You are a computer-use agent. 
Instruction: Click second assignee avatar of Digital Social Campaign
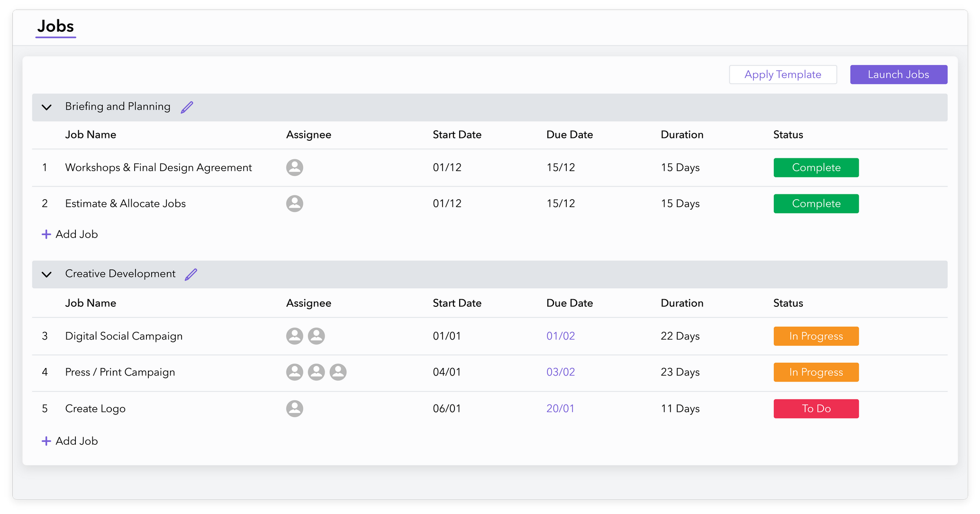tap(316, 336)
